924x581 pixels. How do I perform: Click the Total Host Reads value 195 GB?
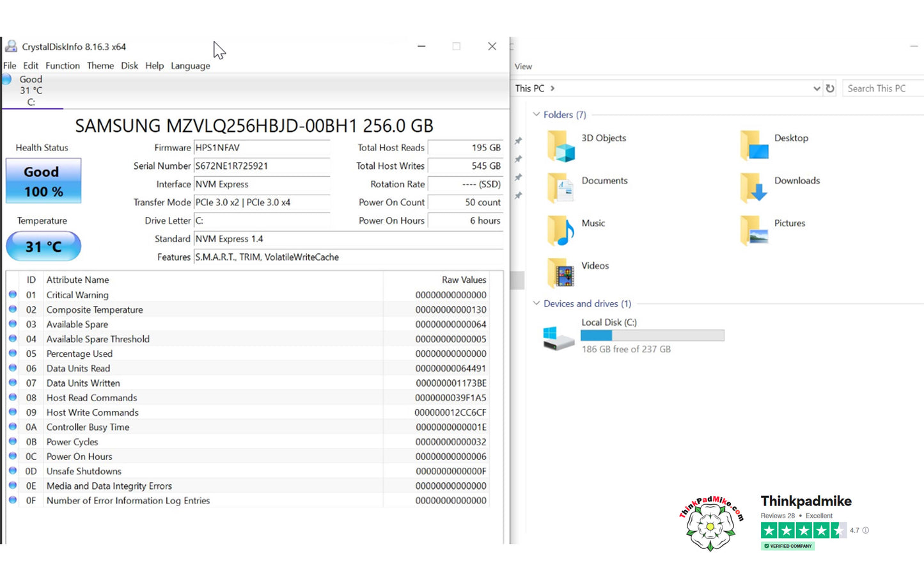click(465, 148)
